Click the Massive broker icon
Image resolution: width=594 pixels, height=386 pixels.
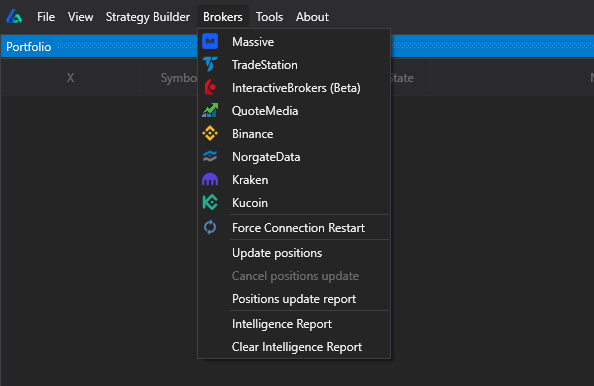click(x=210, y=41)
